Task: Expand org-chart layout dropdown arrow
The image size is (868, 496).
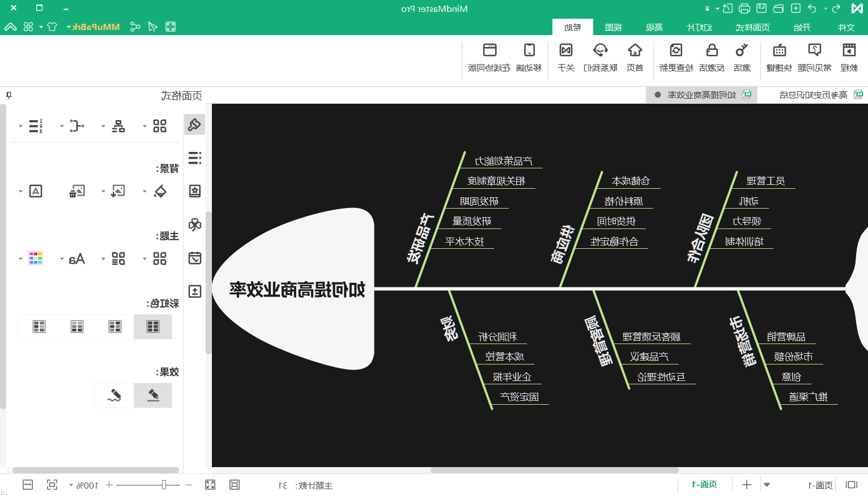Action: (x=103, y=126)
